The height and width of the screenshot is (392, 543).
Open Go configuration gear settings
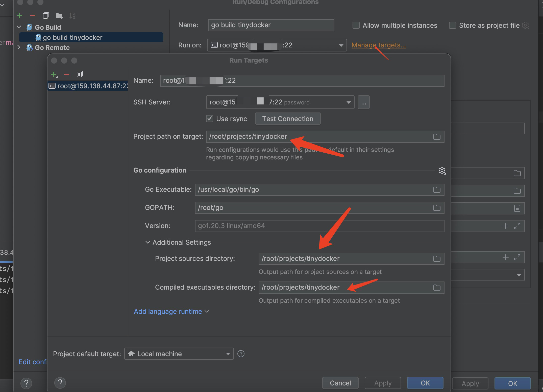(442, 171)
